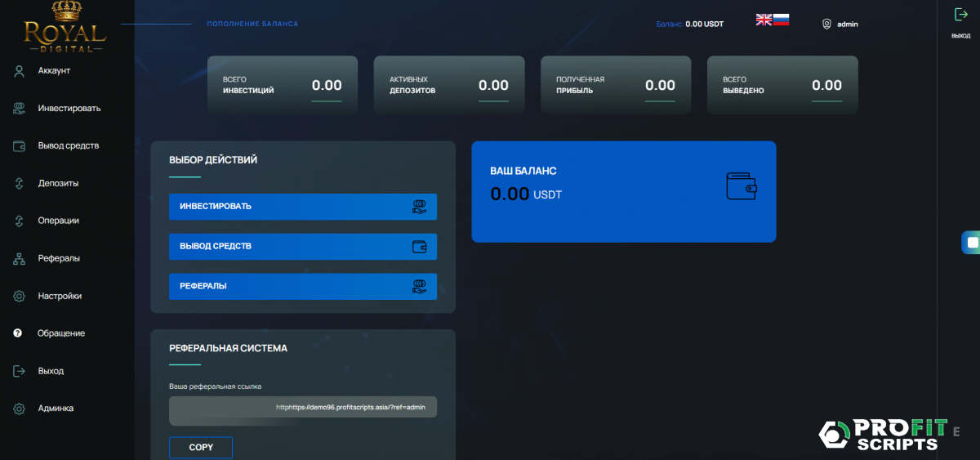Screen dimensions: 980x460
Task: Open the Операции menu item
Action: point(58,221)
